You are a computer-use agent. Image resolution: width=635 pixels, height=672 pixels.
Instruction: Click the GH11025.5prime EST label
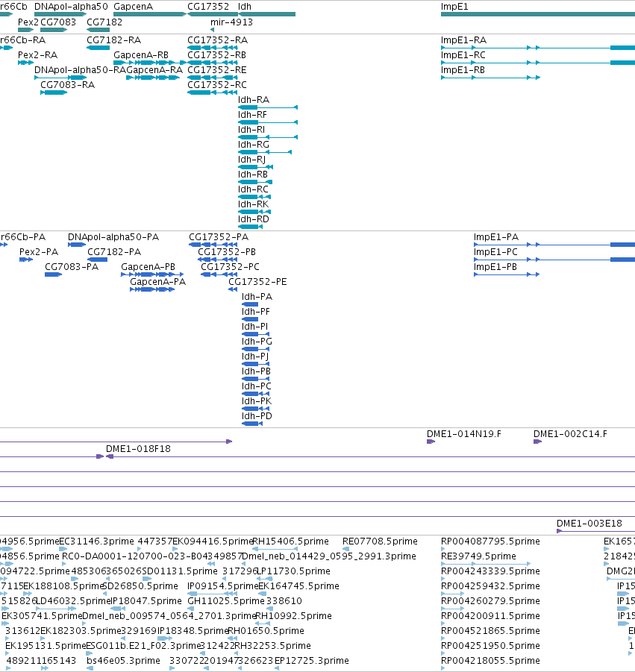coord(226,601)
